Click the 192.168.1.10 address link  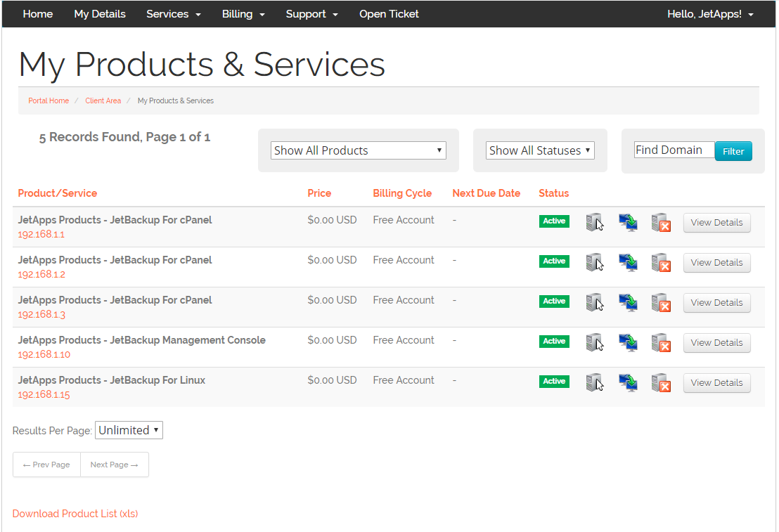pyautogui.click(x=44, y=355)
